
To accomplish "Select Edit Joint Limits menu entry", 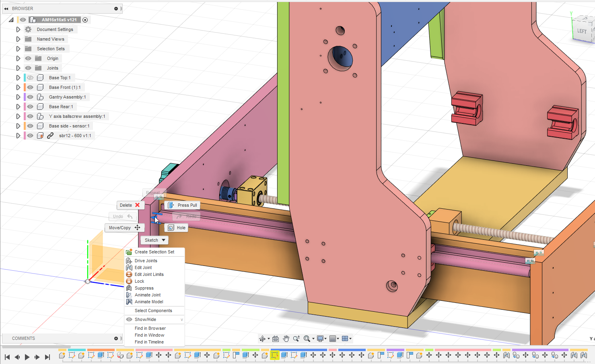I will [154, 274].
